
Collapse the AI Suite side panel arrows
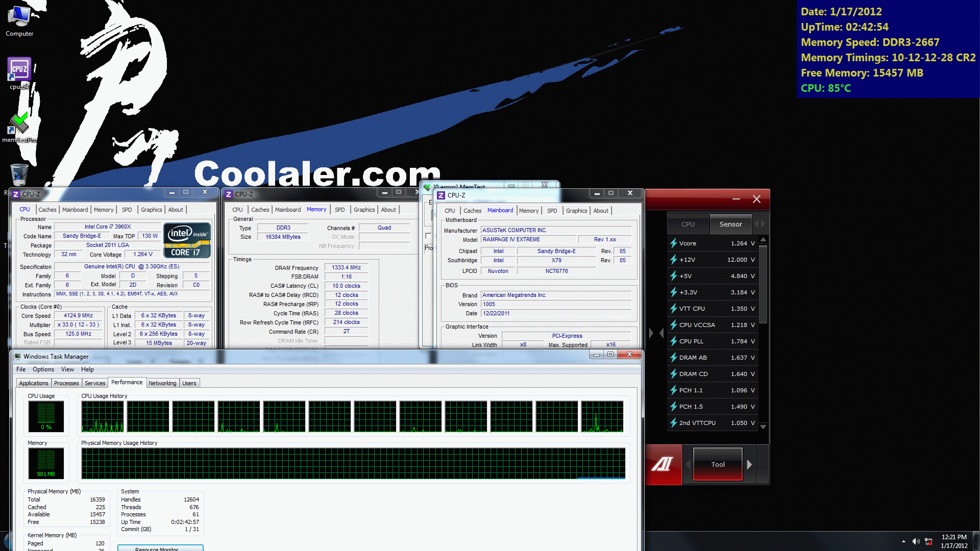[656, 333]
